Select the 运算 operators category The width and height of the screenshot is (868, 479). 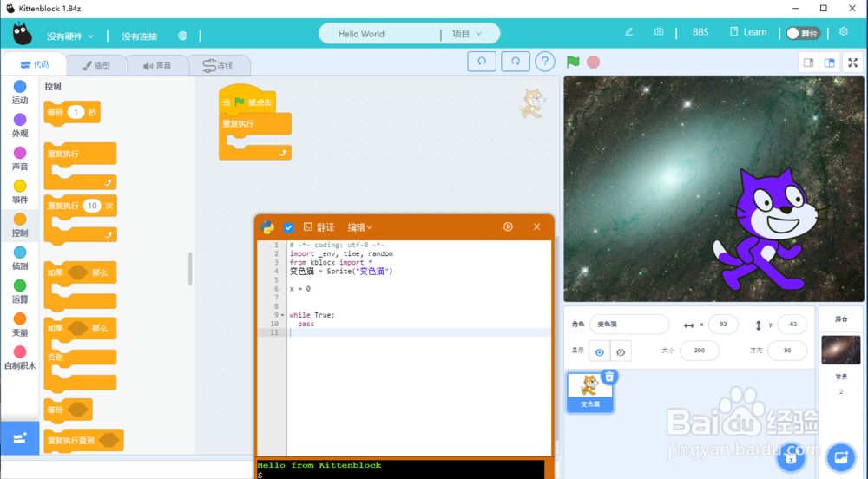click(x=20, y=292)
